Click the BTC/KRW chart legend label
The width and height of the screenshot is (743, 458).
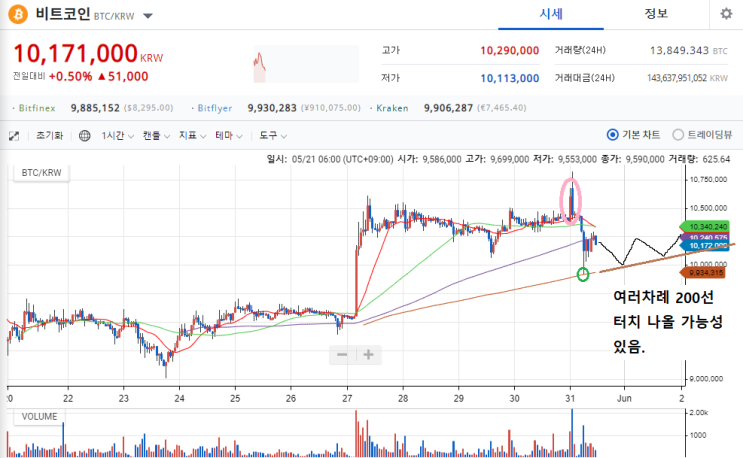point(41,173)
